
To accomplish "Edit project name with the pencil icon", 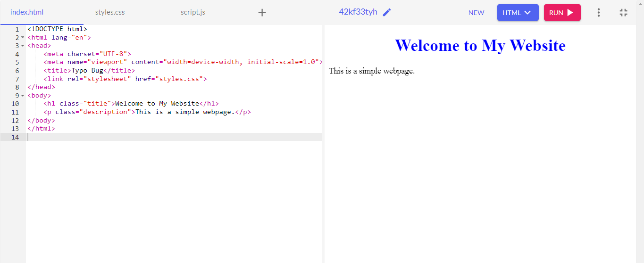I will pos(387,12).
